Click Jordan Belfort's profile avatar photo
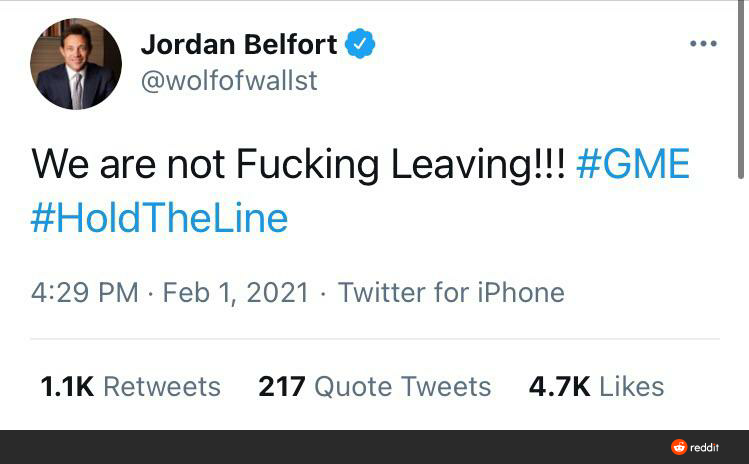The image size is (749, 464). point(76,64)
